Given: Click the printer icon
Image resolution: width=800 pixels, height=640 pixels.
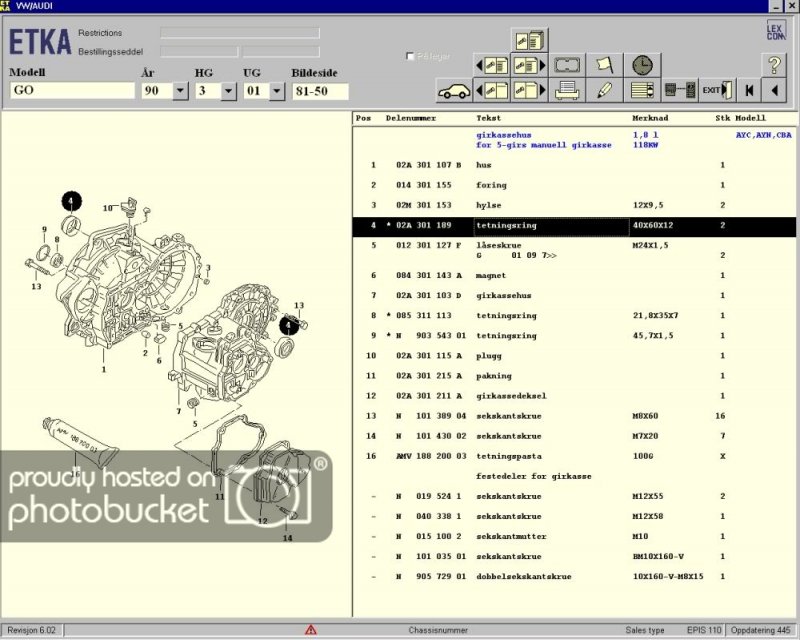Looking at the screenshot, I should (x=568, y=90).
